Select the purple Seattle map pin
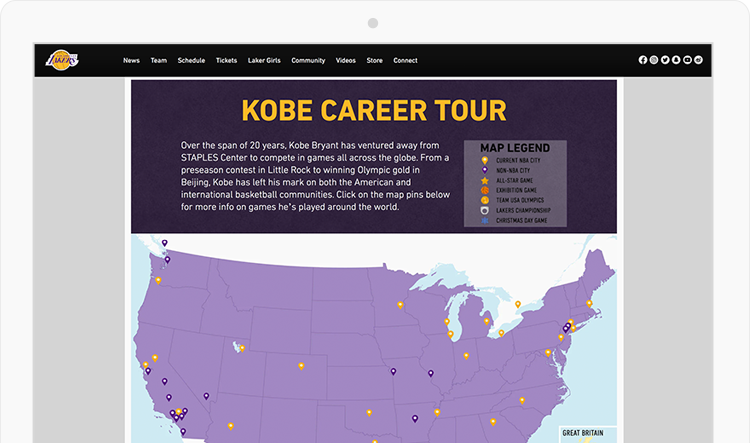The image size is (750, 443). coord(167,260)
